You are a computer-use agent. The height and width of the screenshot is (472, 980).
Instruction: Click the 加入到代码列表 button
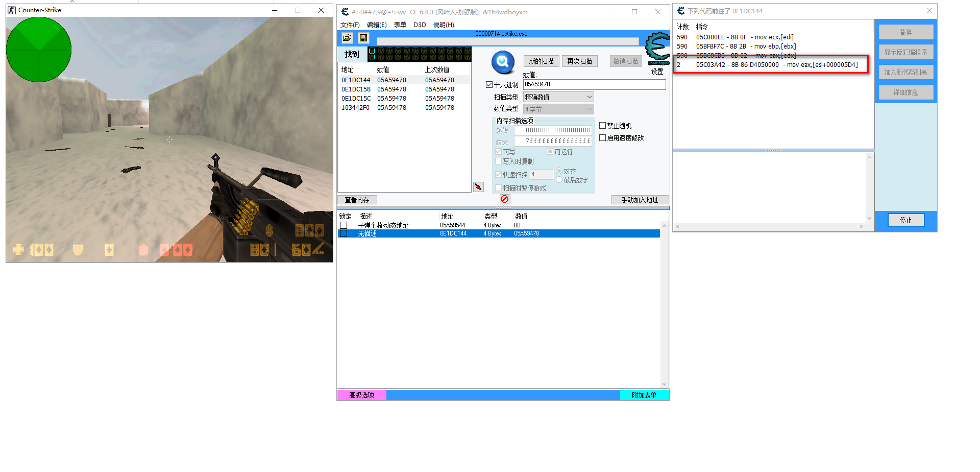coord(906,72)
